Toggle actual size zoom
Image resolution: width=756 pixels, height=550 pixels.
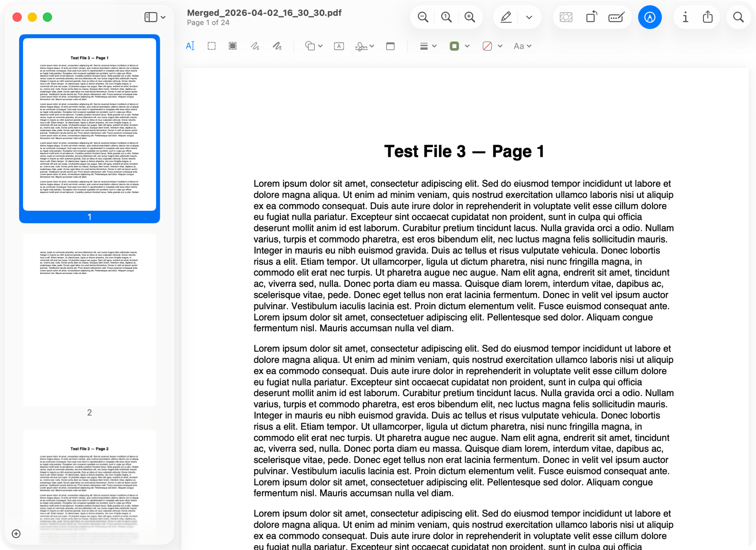pyautogui.click(x=446, y=17)
